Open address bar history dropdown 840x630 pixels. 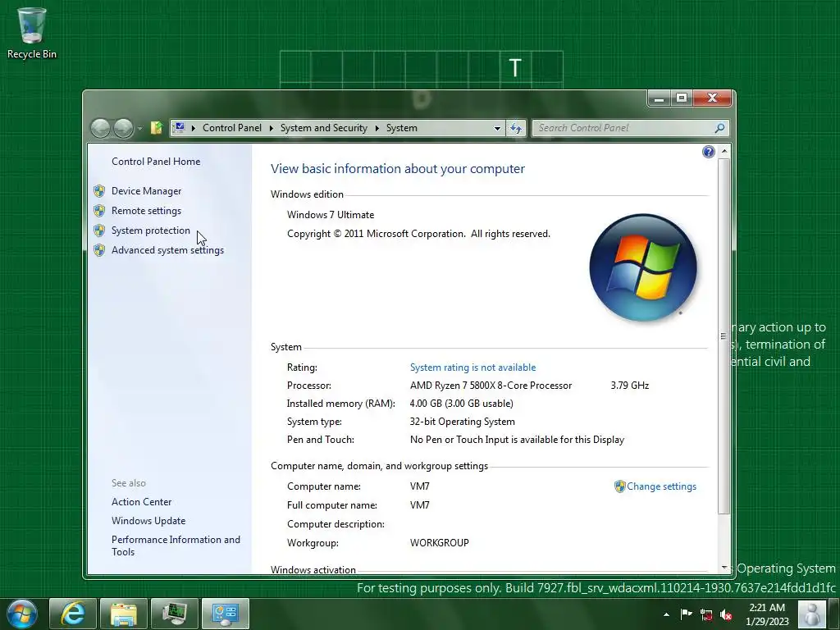coord(497,128)
